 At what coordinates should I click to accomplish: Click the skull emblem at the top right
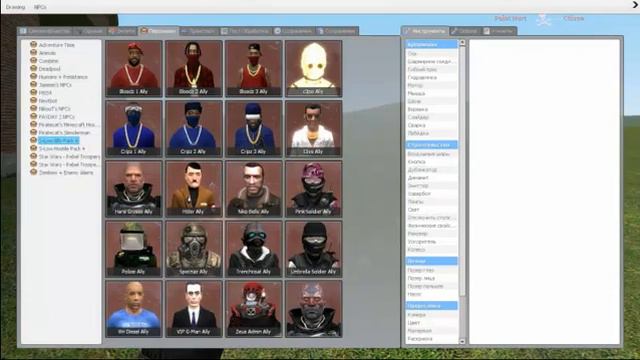(544, 19)
